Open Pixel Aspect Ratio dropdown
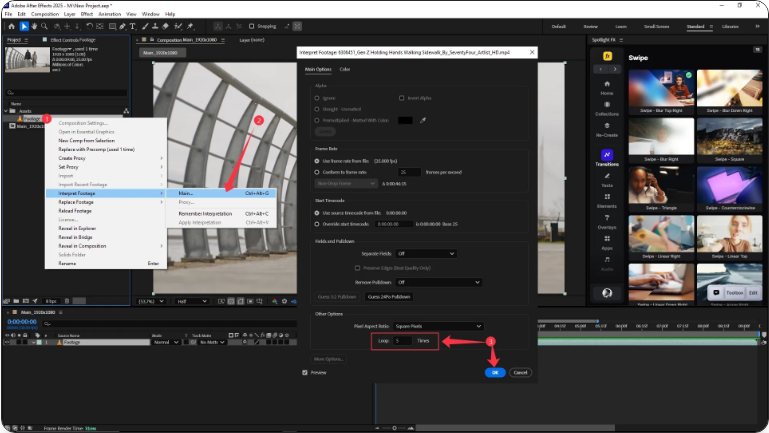769x433 pixels. (440, 326)
